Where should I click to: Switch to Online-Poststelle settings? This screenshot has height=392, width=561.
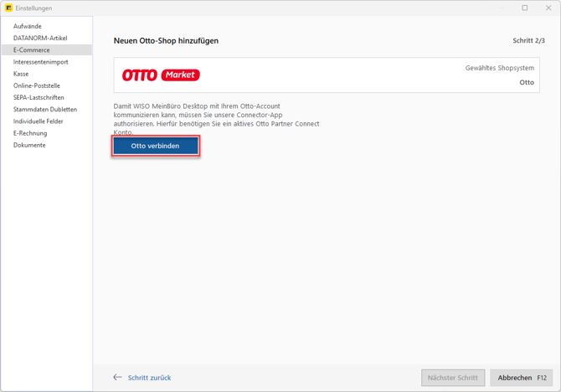click(36, 85)
